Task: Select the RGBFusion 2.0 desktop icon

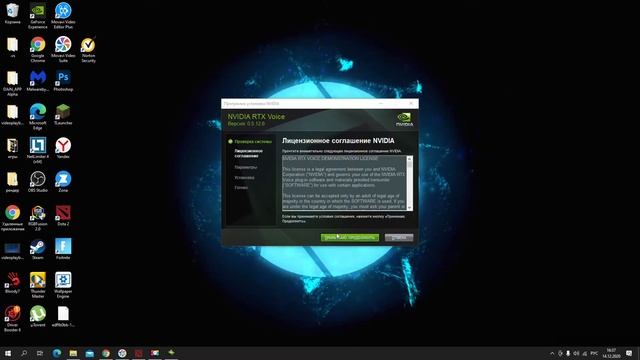Action: click(x=38, y=218)
